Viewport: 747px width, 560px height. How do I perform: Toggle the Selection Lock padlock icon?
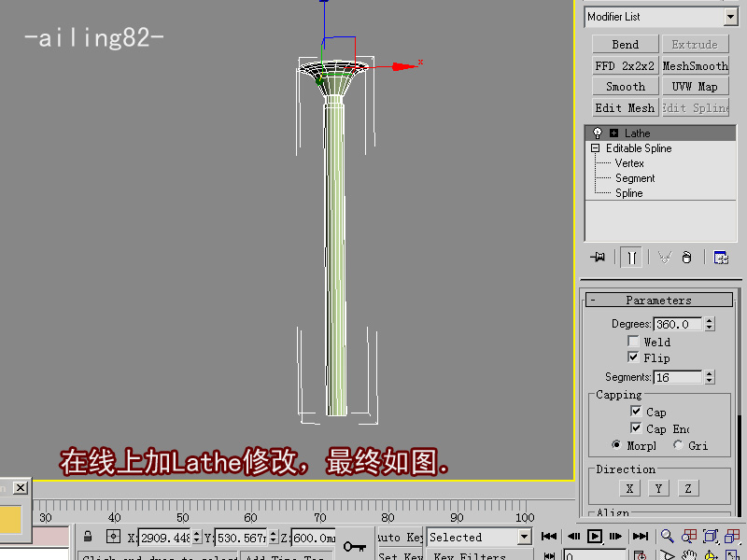[x=88, y=538]
